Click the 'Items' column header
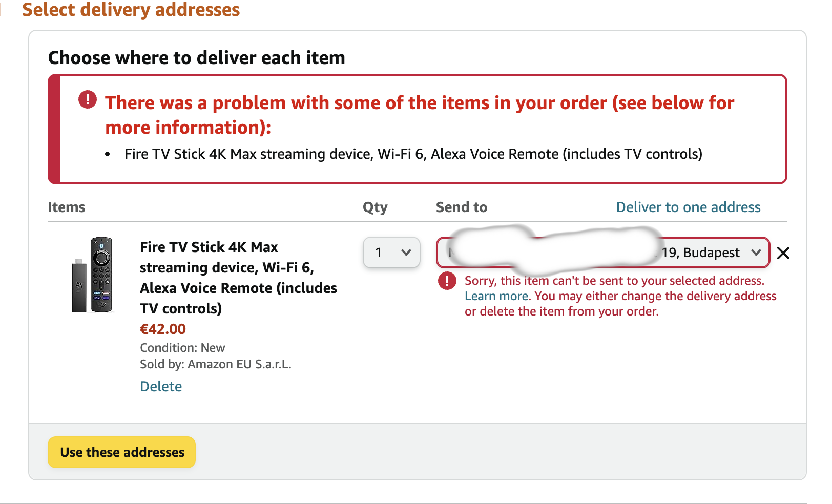This screenshot has width=832, height=504. click(x=67, y=207)
